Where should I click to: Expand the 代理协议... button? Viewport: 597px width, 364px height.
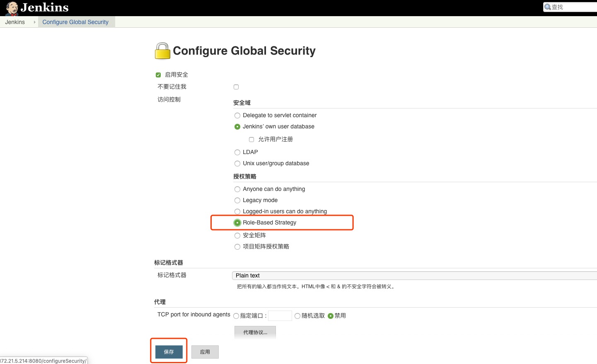(255, 332)
